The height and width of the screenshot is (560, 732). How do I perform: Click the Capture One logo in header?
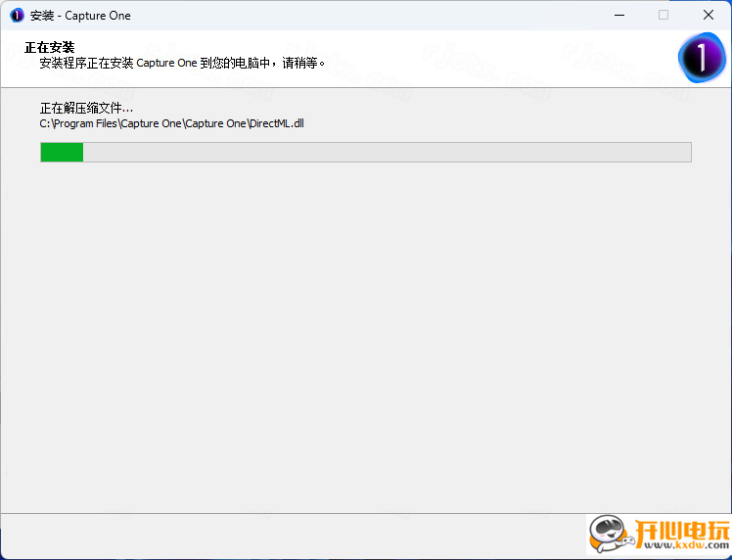702,58
